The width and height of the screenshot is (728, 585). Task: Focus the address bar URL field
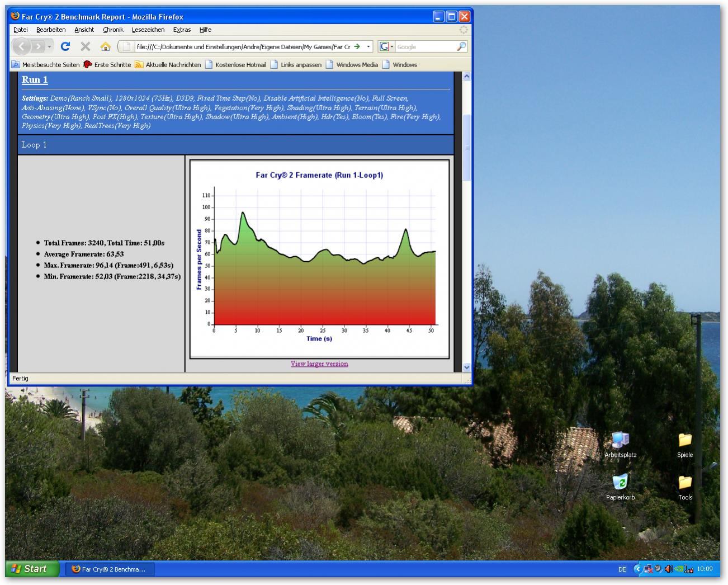[243, 46]
